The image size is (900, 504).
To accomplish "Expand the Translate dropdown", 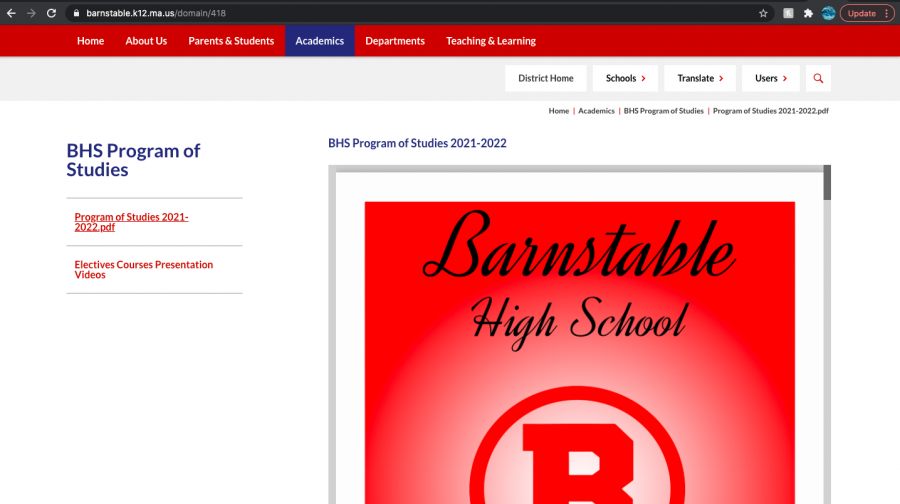I will (x=700, y=78).
